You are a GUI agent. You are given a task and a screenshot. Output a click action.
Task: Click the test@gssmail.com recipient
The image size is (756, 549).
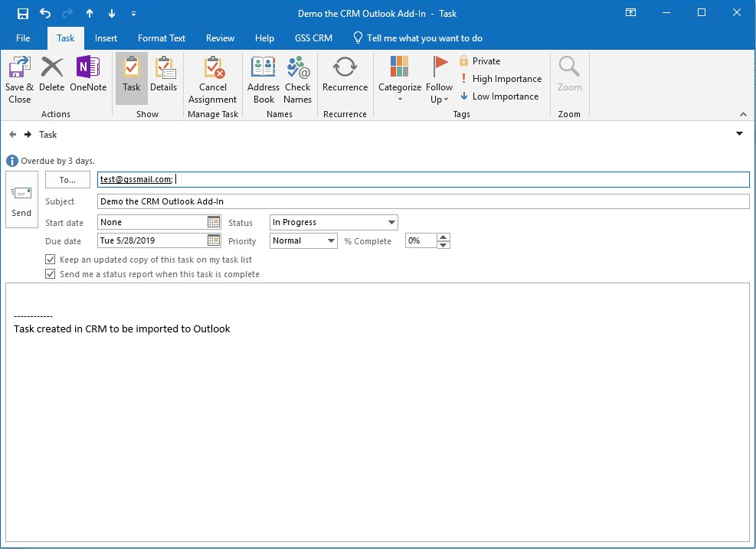point(136,179)
